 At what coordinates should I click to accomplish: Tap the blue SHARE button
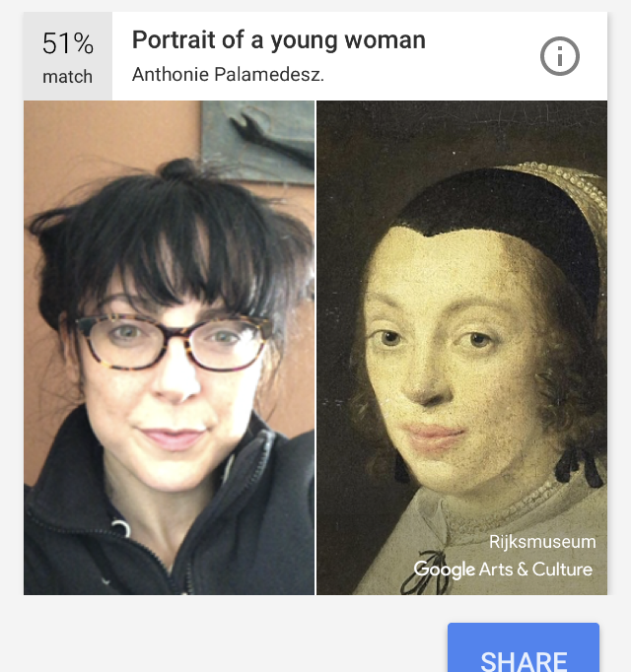[524, 647]
